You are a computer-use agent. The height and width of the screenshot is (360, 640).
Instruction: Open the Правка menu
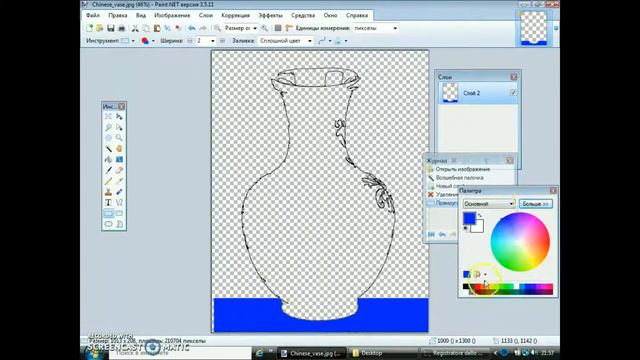pyautogui.click(x=118, y=15)
